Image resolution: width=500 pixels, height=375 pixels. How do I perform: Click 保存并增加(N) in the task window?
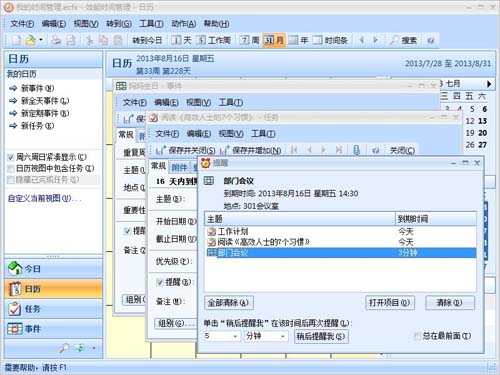[x=251, y=151]
